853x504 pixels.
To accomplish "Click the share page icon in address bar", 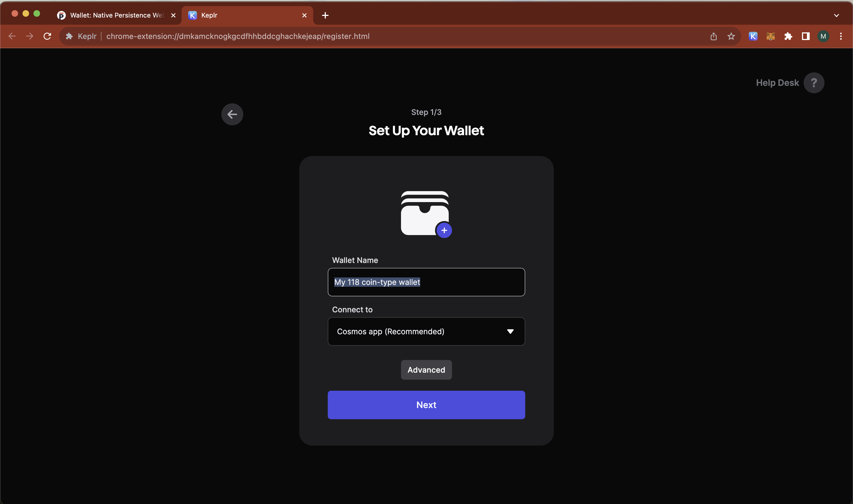I will pyautogui.click(x=713, y=36).
